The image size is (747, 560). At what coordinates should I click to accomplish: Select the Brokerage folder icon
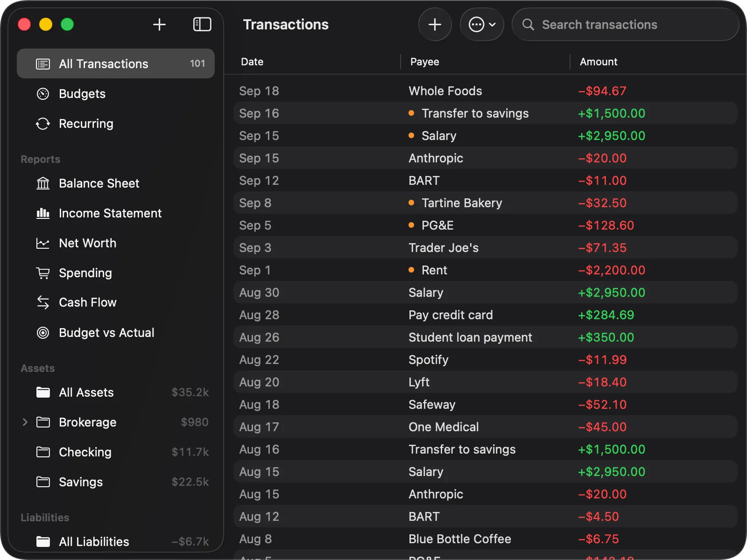[43, 422]
